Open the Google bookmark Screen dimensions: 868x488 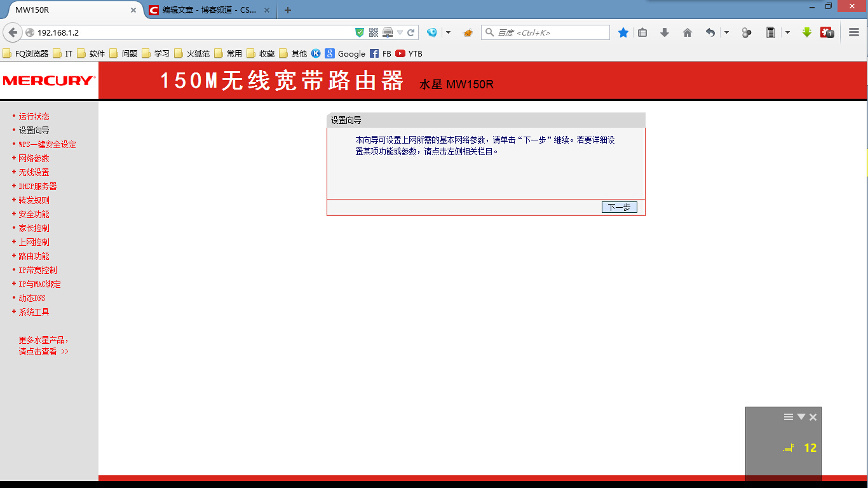[x=345, y=53]
